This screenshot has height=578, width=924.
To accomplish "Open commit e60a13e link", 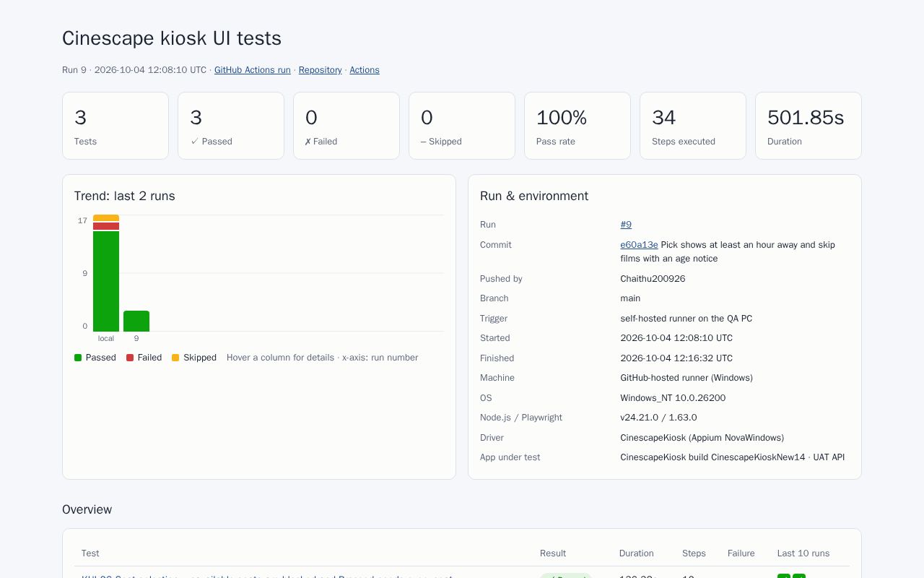I will [x=639, y=245].
